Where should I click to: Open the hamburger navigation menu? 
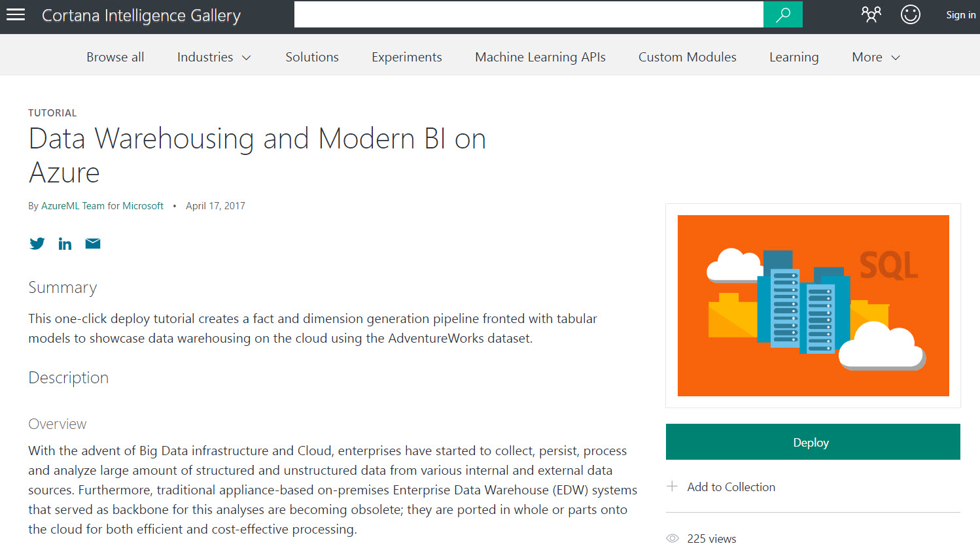[16, 14]
